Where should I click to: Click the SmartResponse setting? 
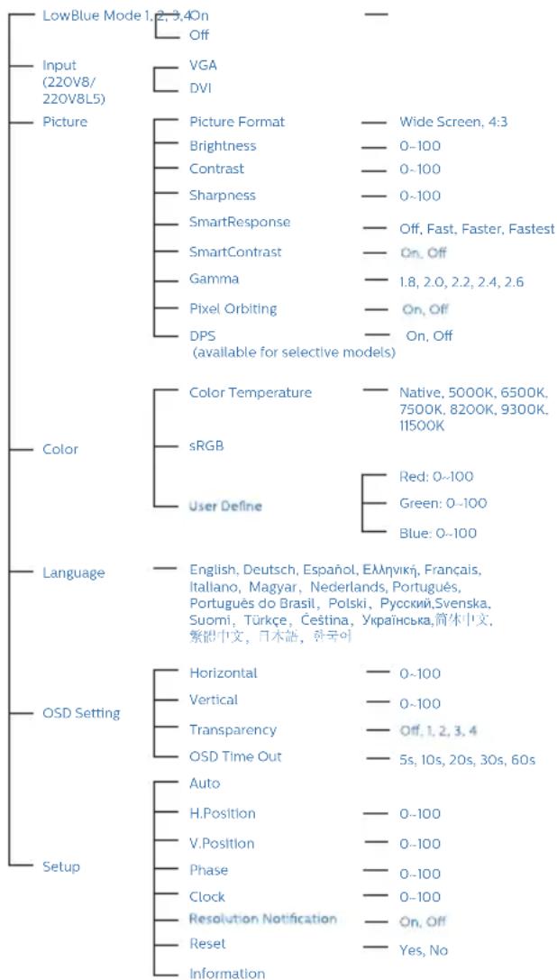point(240,223)
